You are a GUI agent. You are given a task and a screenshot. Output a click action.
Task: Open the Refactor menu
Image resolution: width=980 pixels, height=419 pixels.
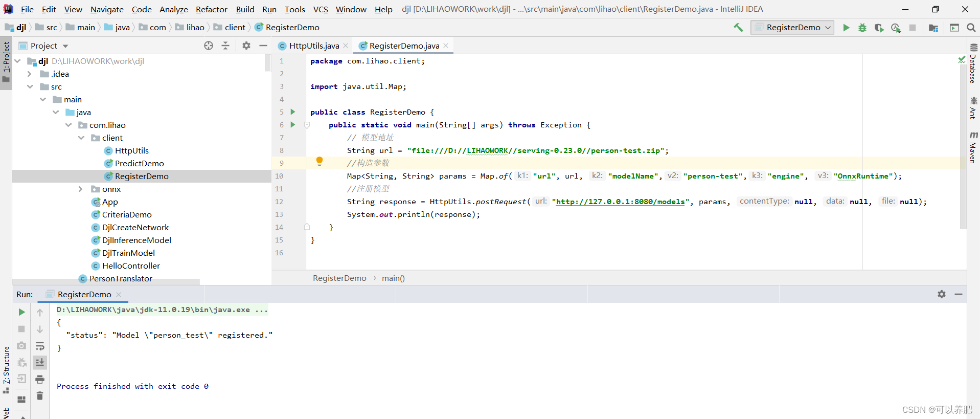tap(211, 9)
